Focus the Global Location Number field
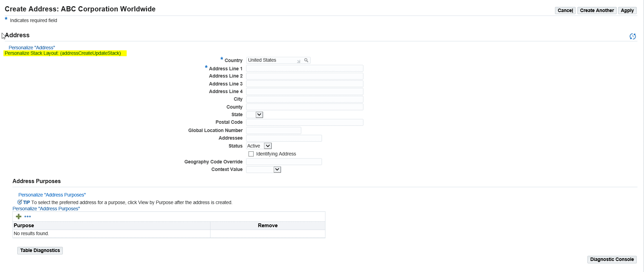644x272 pixels. click(274, 130)
